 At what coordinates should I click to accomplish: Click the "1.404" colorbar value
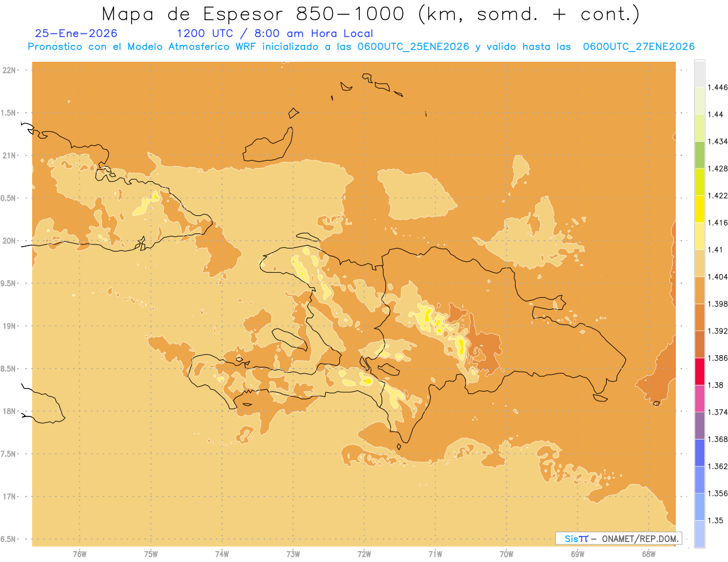coord(718,276)
